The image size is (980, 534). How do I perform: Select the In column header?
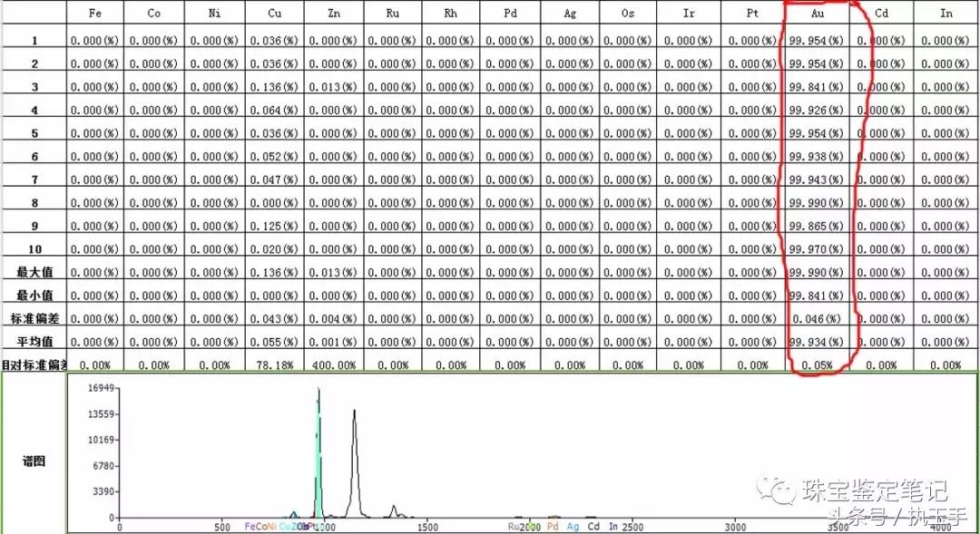(x=946, y=13)
